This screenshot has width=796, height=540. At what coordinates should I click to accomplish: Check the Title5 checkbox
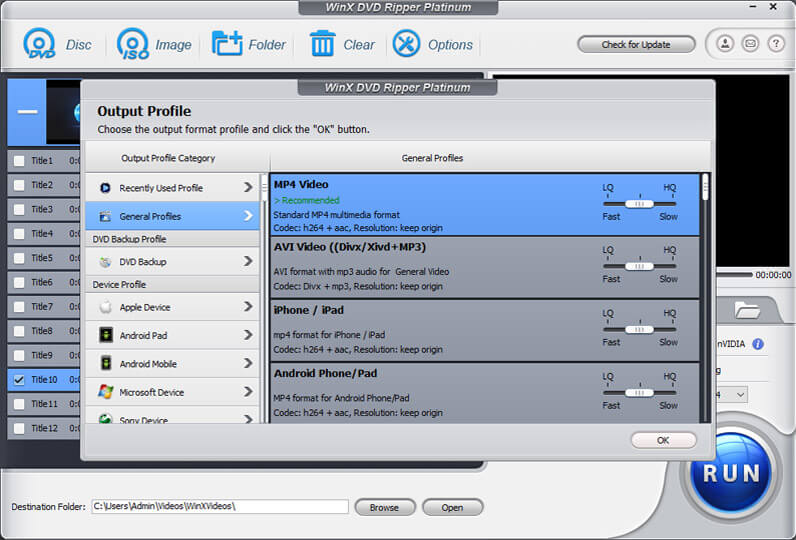click(x=19, y=258)
